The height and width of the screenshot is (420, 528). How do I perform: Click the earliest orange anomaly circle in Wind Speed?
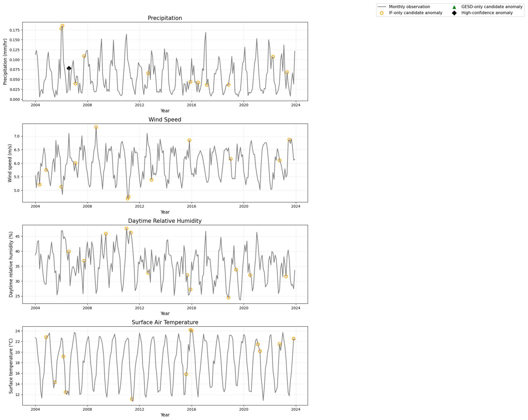[39, 185]
